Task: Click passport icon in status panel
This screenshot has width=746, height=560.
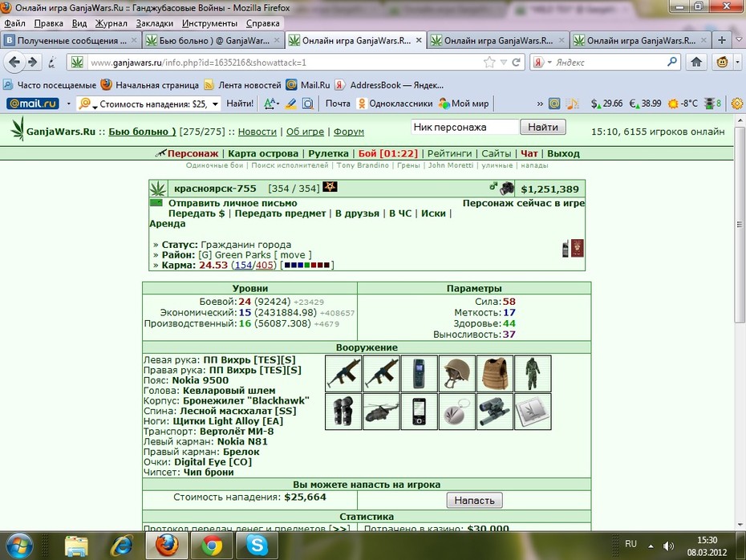Action: tap(577, 249)
